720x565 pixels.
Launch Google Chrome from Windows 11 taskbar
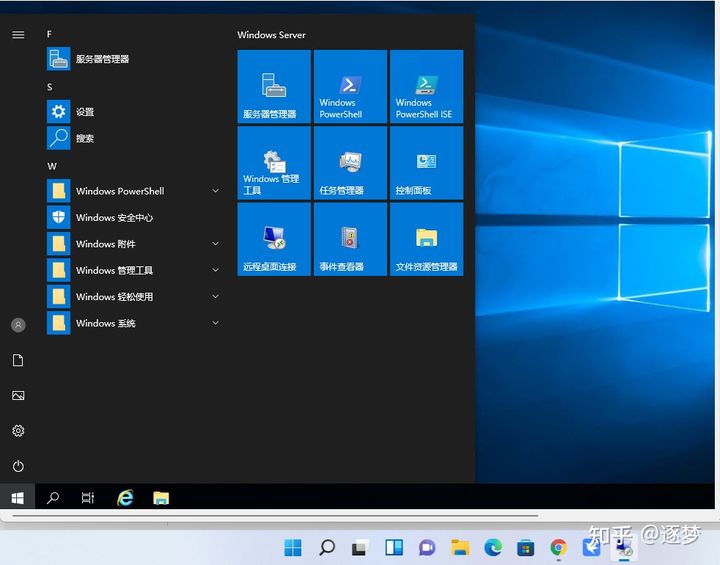[559, 548]
